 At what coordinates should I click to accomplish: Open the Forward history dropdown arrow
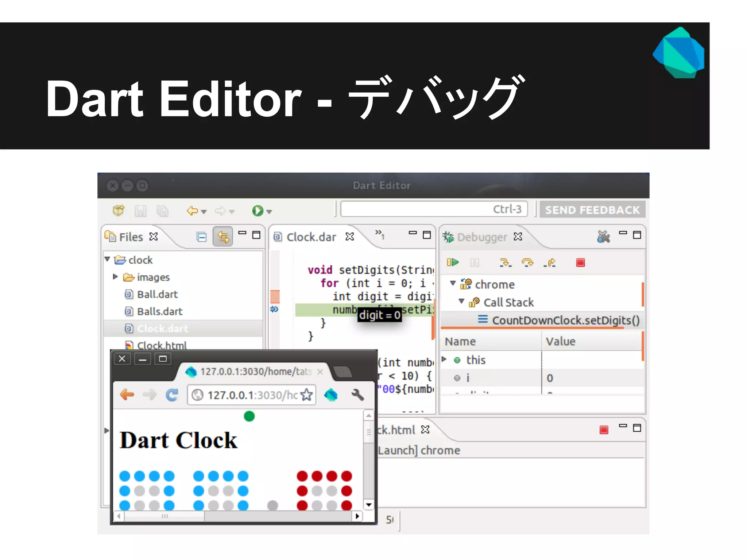point(232,211)
